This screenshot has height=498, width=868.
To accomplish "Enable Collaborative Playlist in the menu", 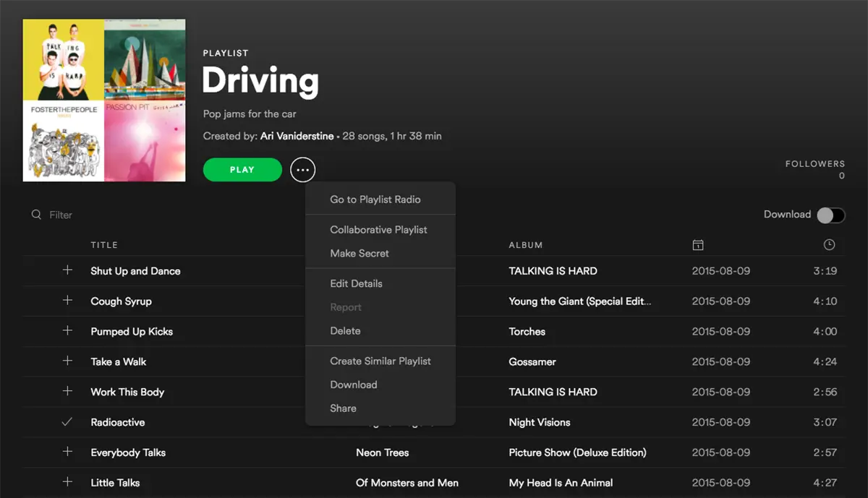I will (378, 230).
